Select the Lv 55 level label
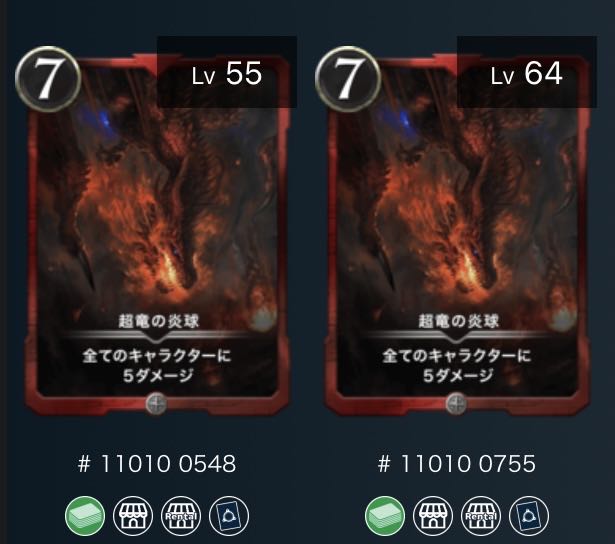Screen dimensions: 615x544 pyautogui.click(x=227, y=73)
